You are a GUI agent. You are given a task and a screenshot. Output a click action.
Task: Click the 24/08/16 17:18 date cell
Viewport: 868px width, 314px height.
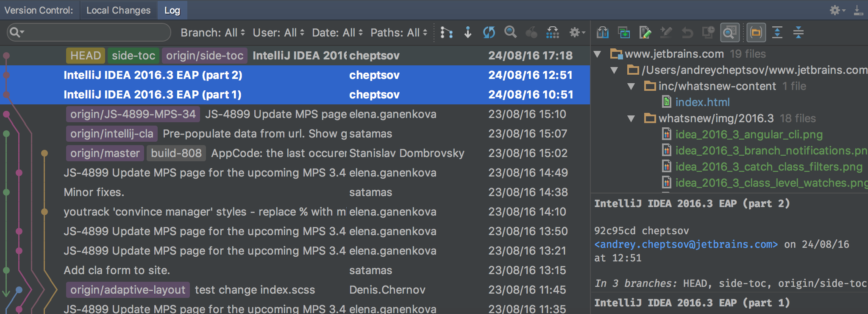click(x=531, y=56)
